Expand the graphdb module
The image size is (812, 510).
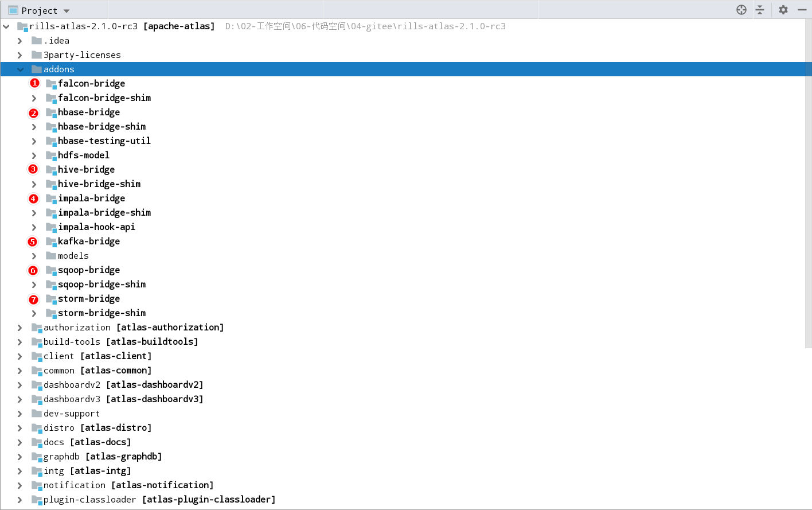pos(20,457)
